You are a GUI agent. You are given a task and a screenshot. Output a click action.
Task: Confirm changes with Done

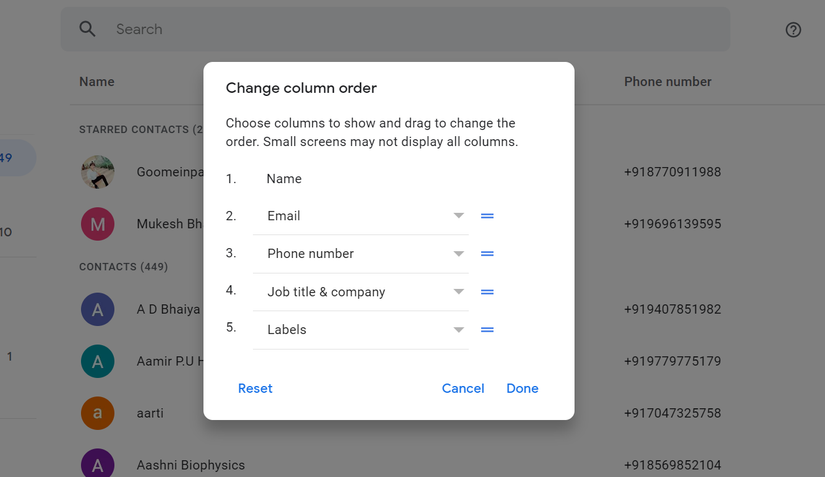click(522, 388)
